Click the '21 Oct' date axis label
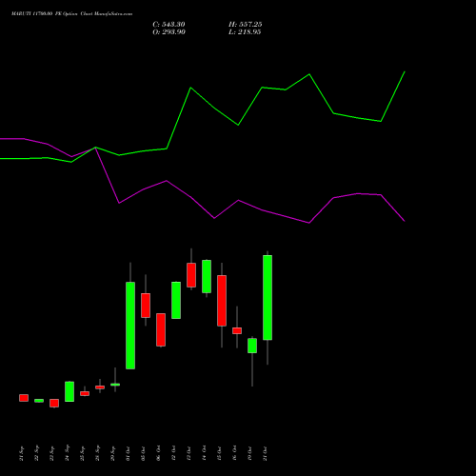Viewport: 476px width, 476px height. [x=265, y=453]
